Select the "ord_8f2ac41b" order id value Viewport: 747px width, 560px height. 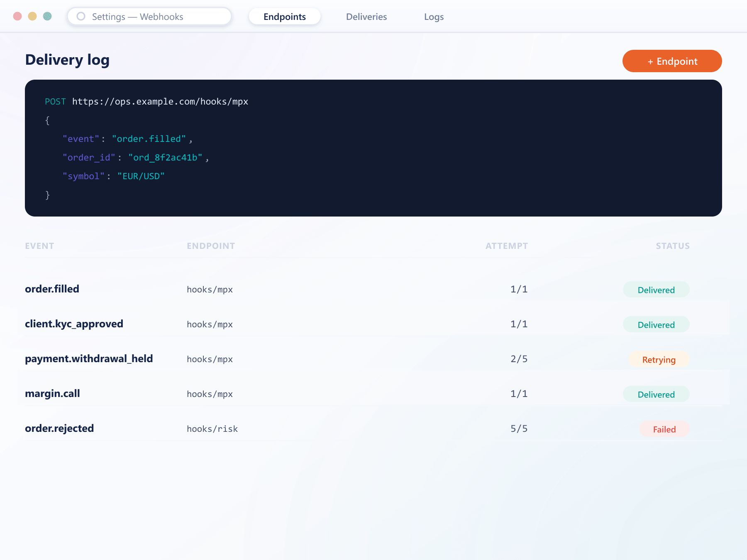coord(165,158)
